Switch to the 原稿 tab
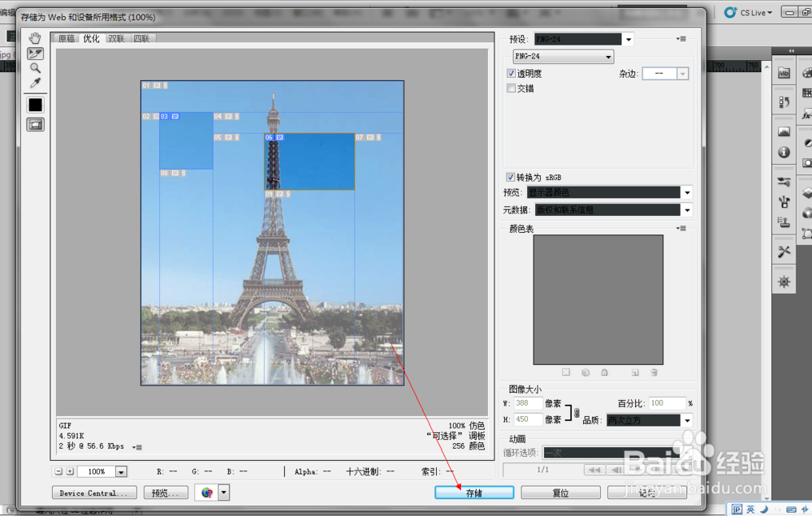 coord(67,38)
